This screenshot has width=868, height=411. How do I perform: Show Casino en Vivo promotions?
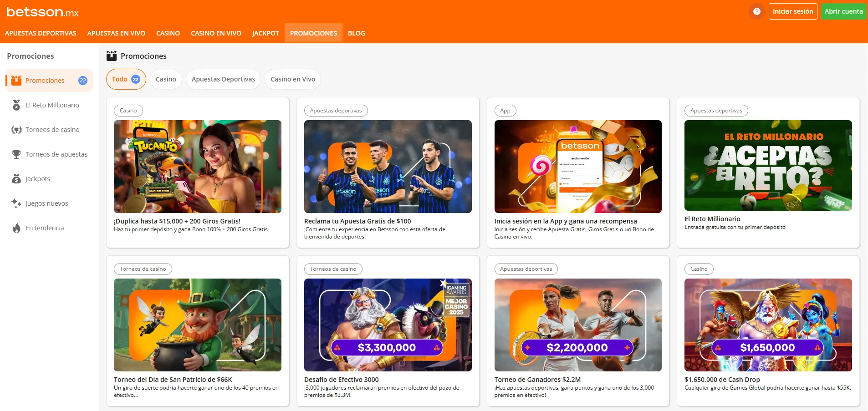coord(292,79)
